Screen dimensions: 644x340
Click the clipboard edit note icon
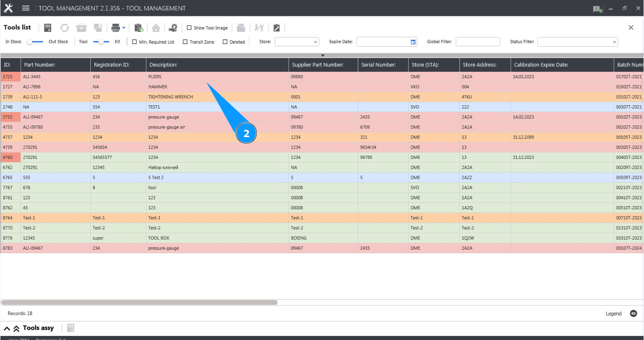click(277, 28)
